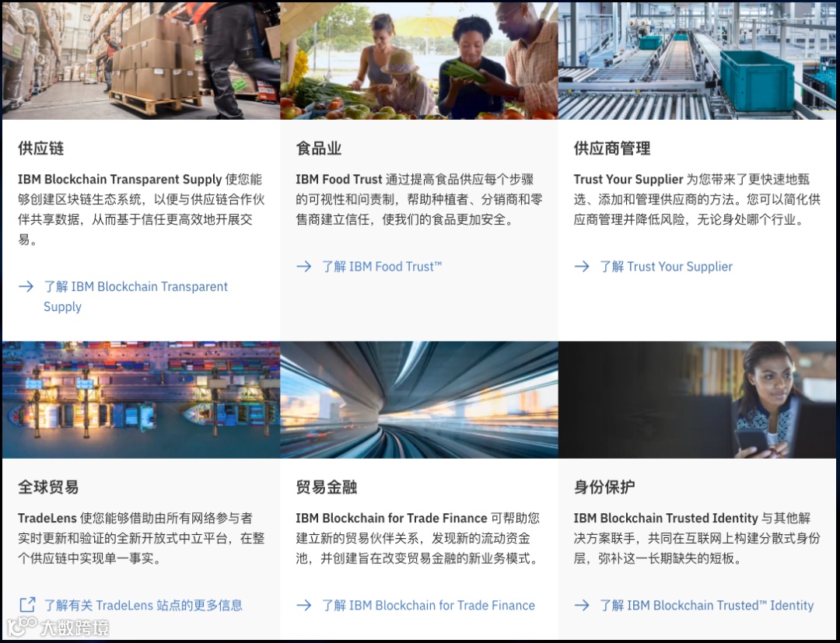Click external-link icon beside TradeLens 站点 link
The height and width of the screenshot is (643, 840).
coord(26,604)
